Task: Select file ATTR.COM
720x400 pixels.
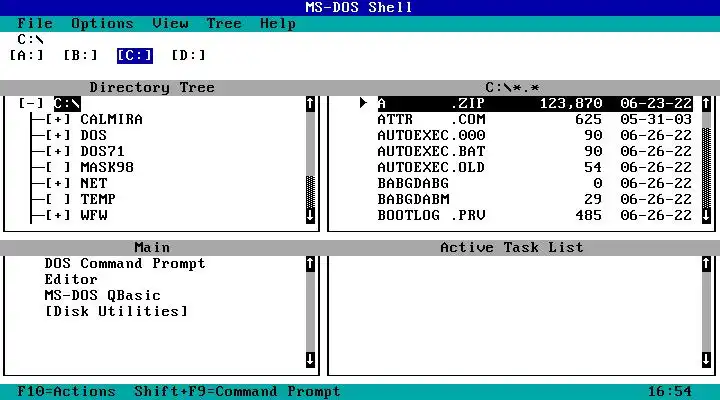Action: (535, 119)
